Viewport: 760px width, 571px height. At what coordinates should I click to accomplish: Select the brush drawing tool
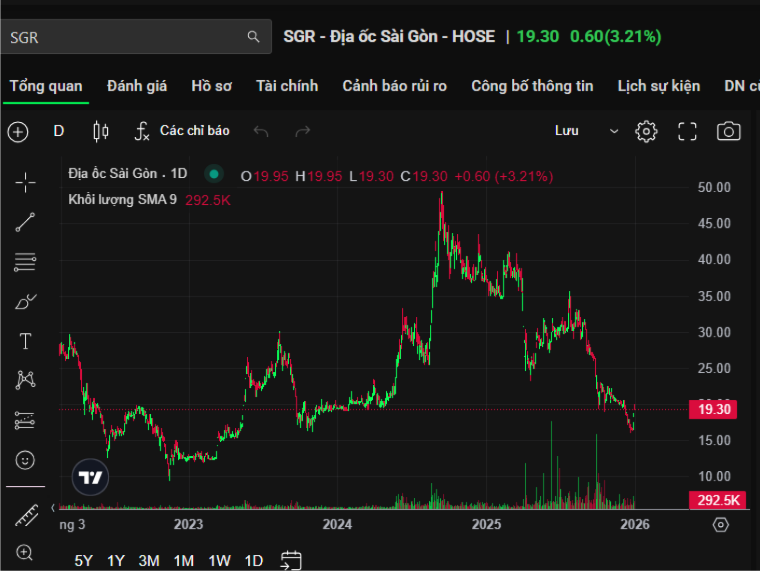pyautogui.click(x=25, y=301)
